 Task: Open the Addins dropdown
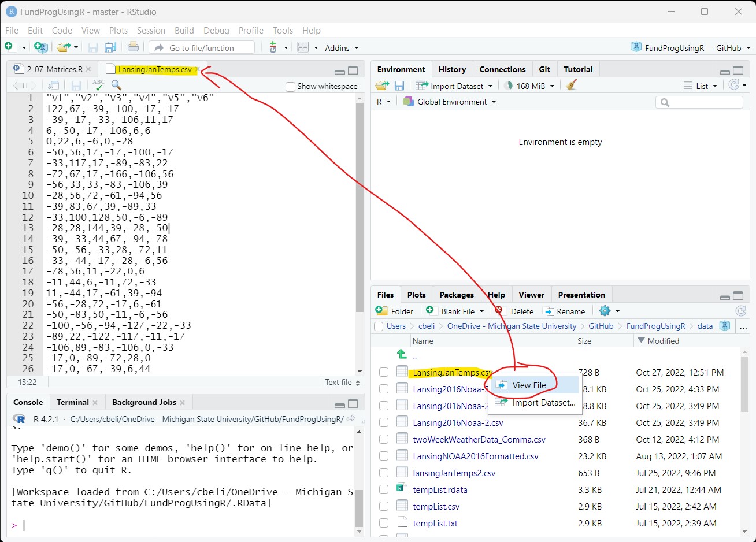[342, 48]
